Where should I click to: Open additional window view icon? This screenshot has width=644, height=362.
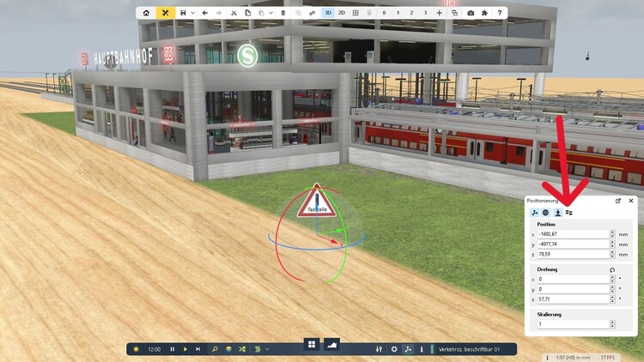[454, 13]
